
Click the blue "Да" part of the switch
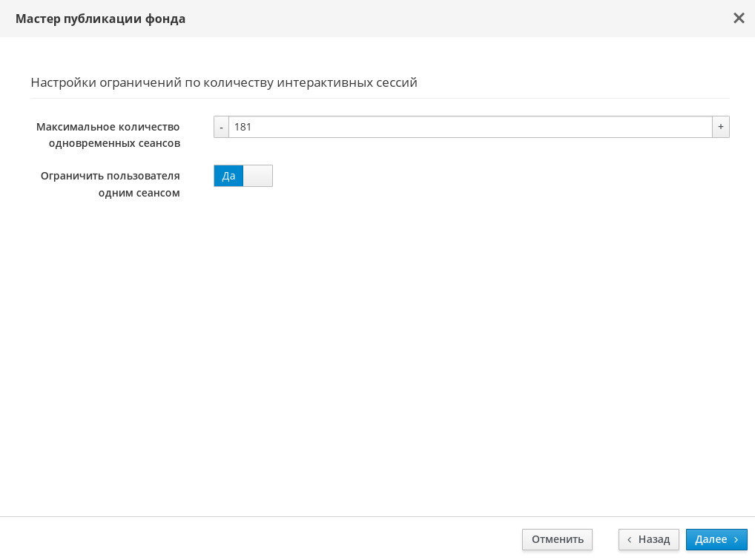point(228,176)
